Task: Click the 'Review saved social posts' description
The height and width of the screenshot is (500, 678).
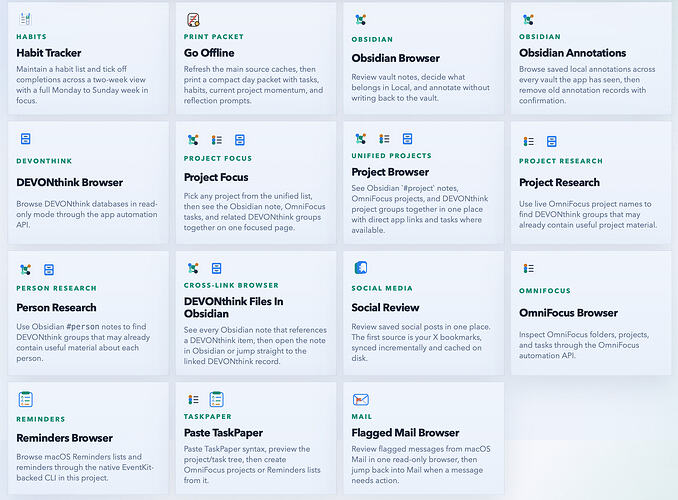Action: (421, 343)
